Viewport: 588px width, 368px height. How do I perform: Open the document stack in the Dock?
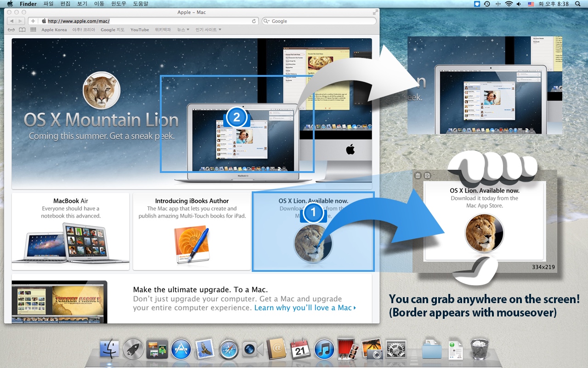tap(456, 349)
